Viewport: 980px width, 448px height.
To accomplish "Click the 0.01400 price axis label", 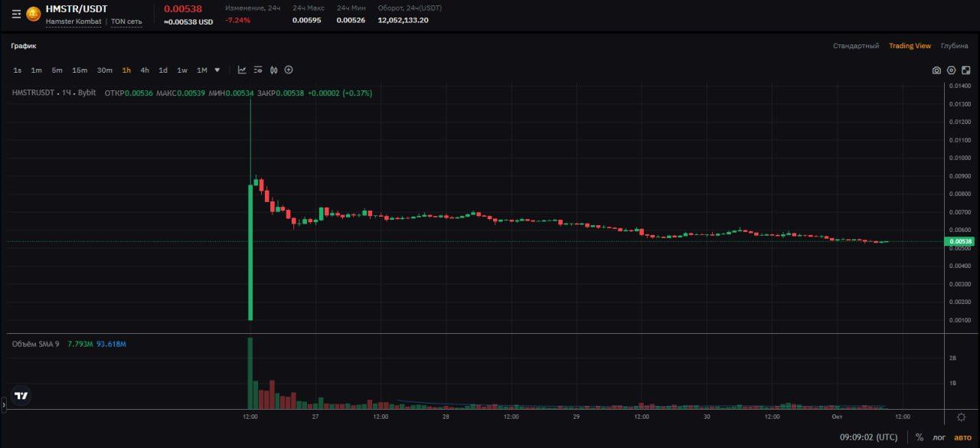I will pyautogui.click(x=960, y=85).
